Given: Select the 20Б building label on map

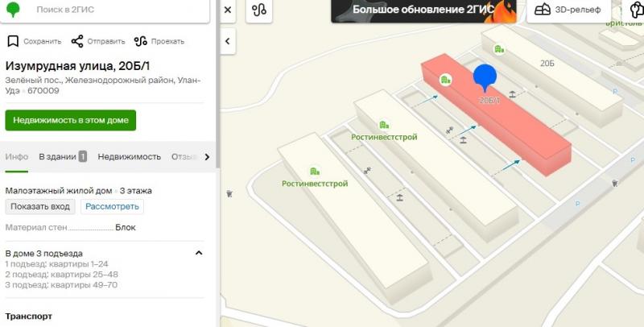Looking at the screenshot, I should pos(547,64).
